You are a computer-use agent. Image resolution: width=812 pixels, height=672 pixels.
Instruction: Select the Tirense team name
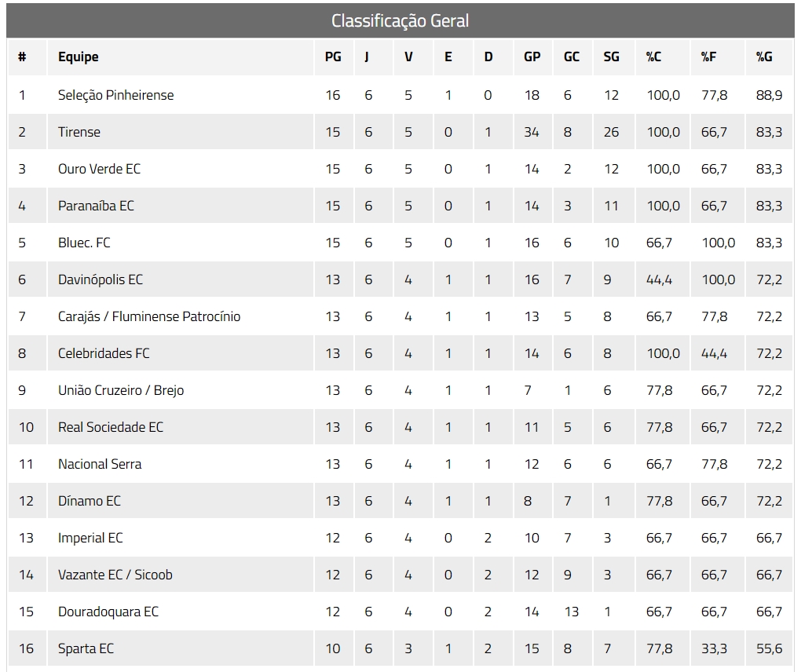79,132
